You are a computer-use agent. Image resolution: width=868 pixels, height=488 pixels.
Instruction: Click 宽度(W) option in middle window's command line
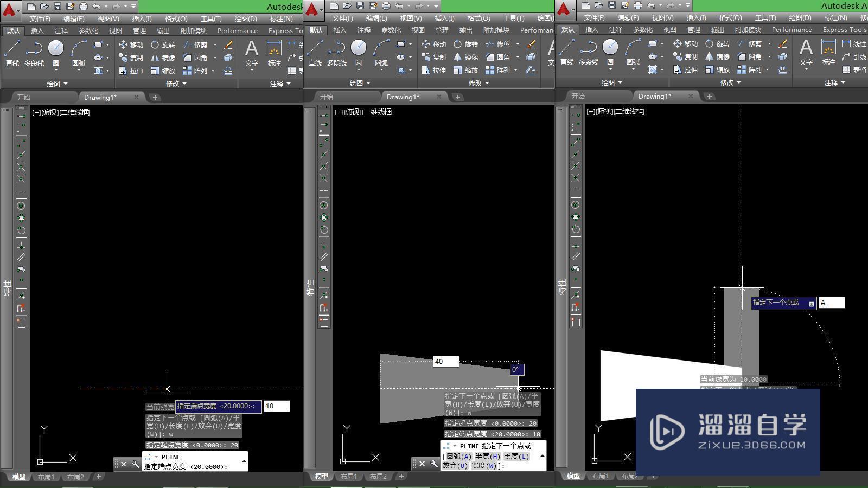(484, 465)
